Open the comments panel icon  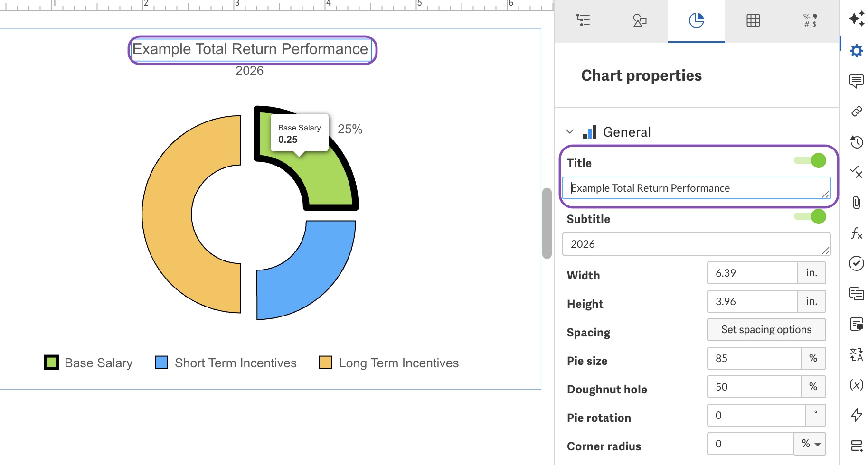click(x=857, y=81)
